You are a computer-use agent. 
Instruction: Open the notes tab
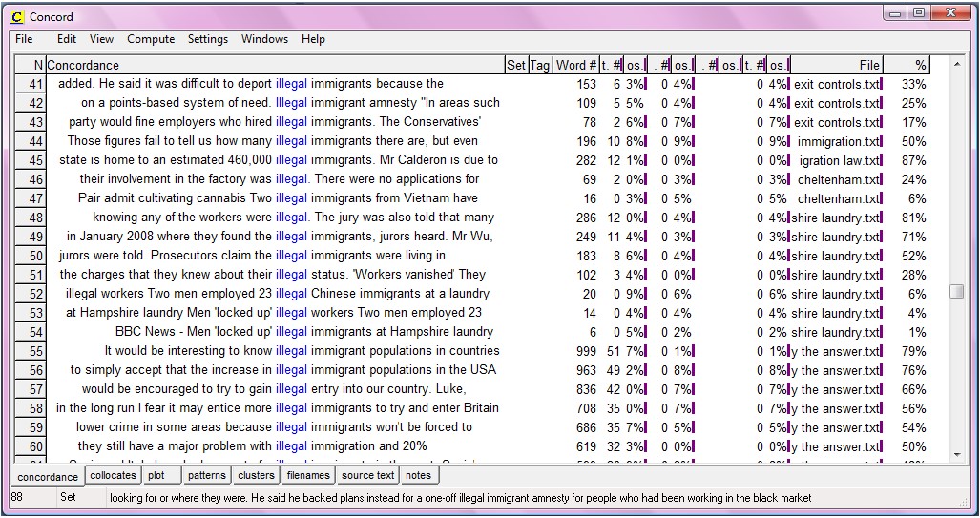(418, 475)
